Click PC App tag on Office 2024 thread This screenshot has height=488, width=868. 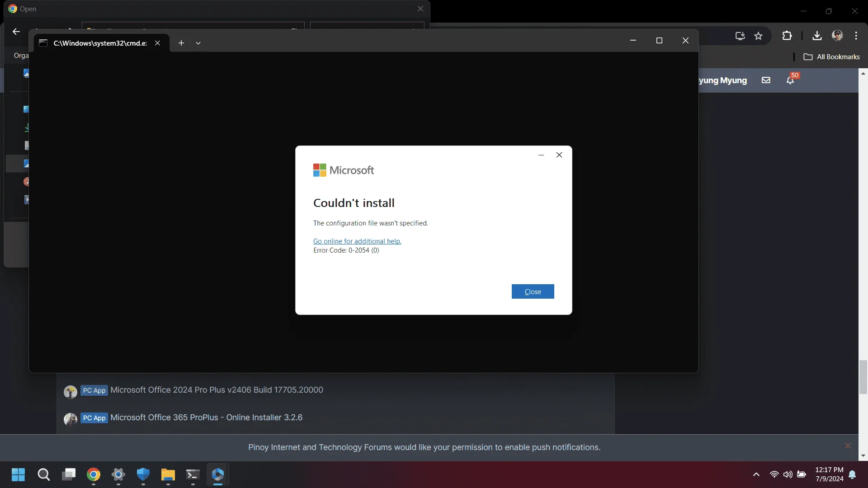[x=94, y=390]
